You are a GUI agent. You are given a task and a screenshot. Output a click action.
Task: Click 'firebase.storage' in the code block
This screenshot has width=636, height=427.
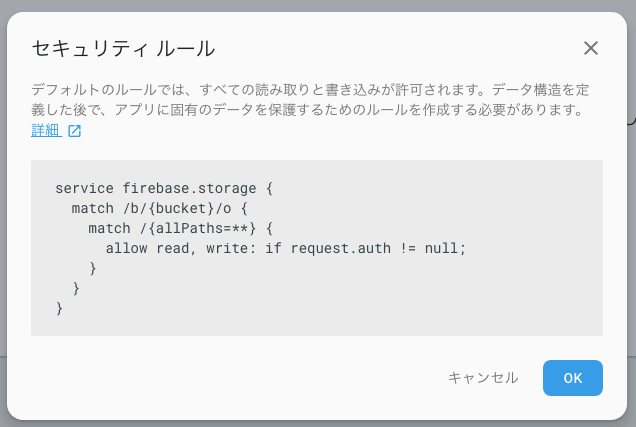[x=189, y=188]
